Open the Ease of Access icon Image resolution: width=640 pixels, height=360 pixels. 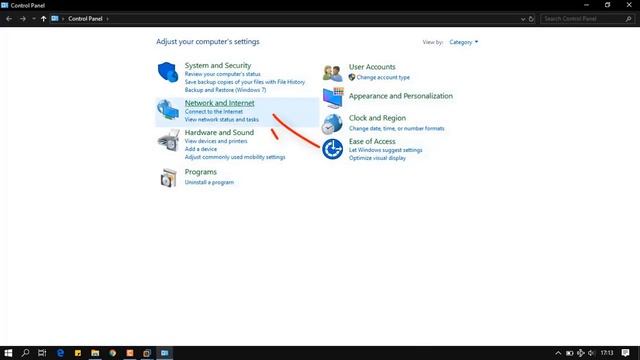coord(332,149)
